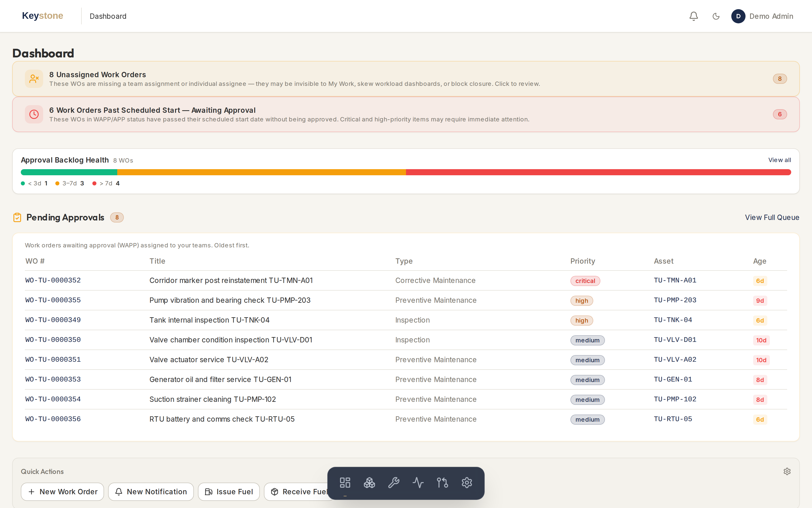Open the 8 Unassigned Work Orders banner
812x508 pixels.
[x=406, y=79]
